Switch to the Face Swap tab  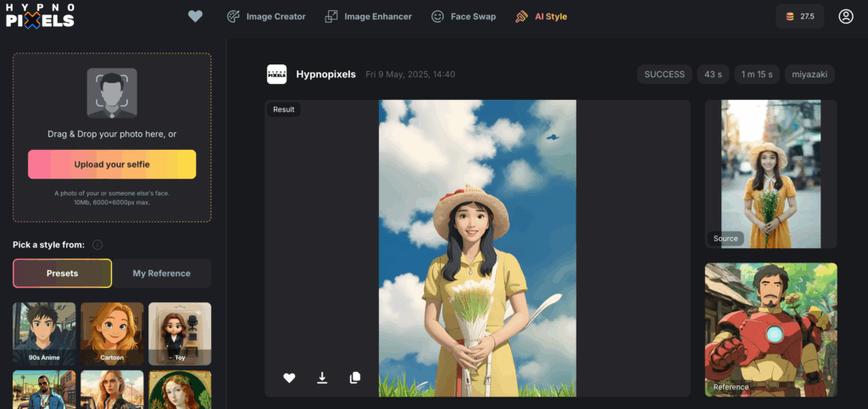click(464, 17)
